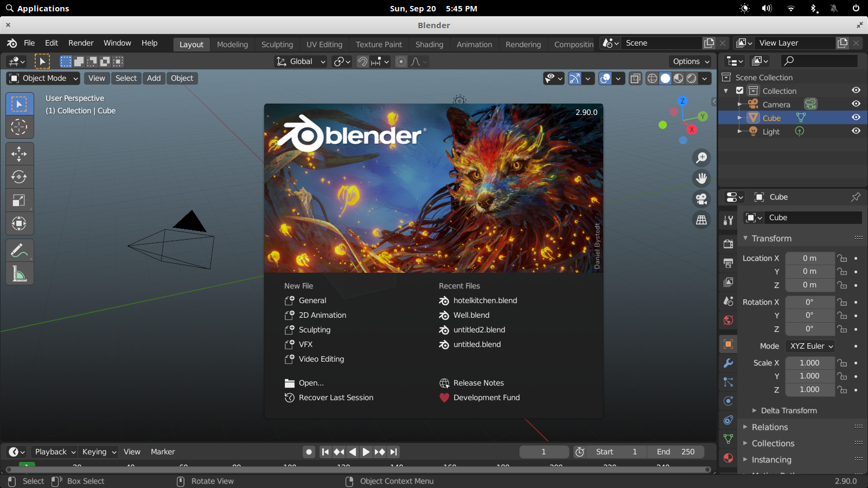The height and width of the screenshot is (488, 868).
Task: Hide the Light in the outliner
Action: (x=856, y=131)
